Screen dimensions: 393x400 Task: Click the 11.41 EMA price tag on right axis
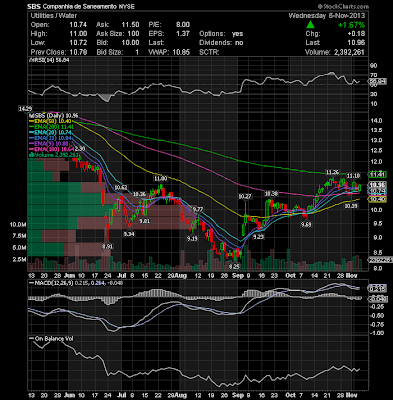[x=377, y=174]
